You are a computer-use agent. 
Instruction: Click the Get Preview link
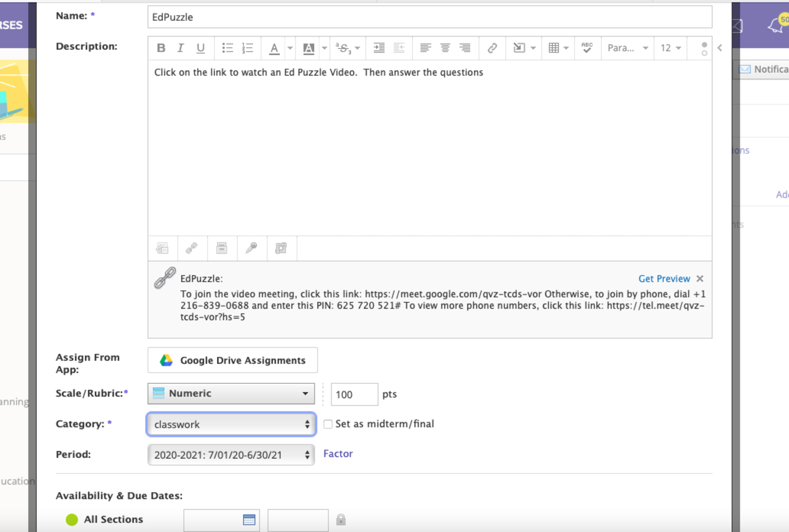pos(664,279)
